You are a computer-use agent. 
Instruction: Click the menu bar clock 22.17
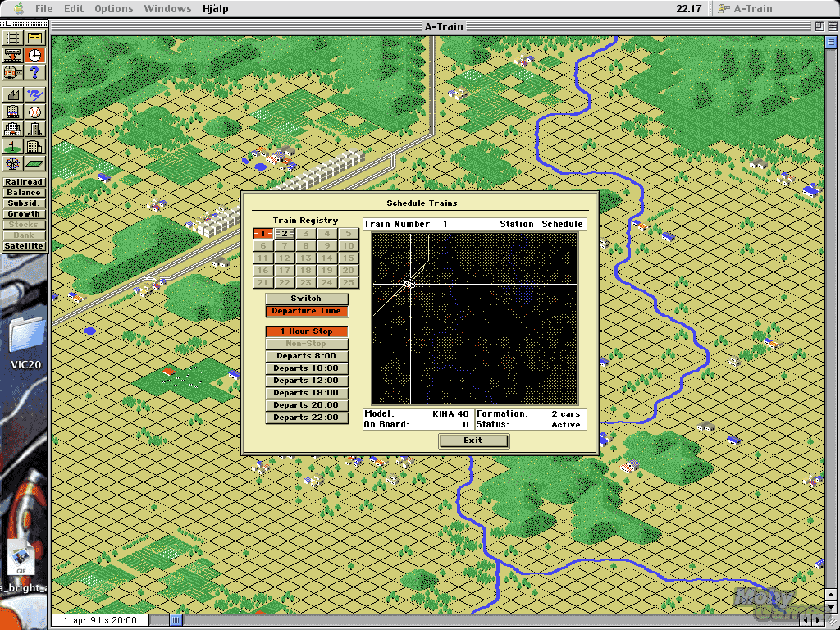pos(688,8)
